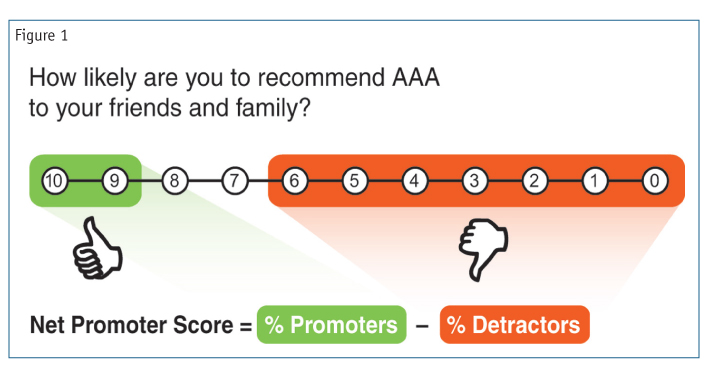Click the rating 2 circle
The height and width of the screenshot is (365, 706).
(x=534, y=181)
